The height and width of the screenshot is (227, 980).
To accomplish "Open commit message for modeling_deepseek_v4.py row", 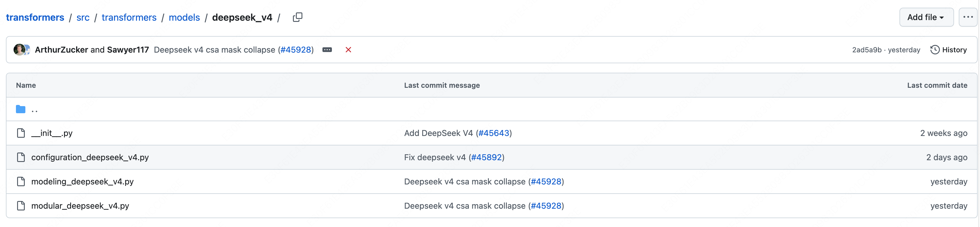I will pyautogui.click(x=465, y=181).
